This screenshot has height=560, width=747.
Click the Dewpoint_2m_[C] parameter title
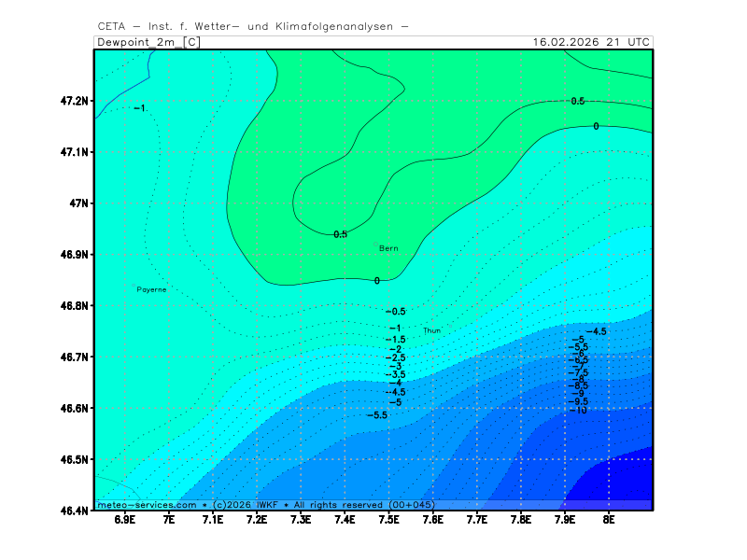click(x=148, y=42)
